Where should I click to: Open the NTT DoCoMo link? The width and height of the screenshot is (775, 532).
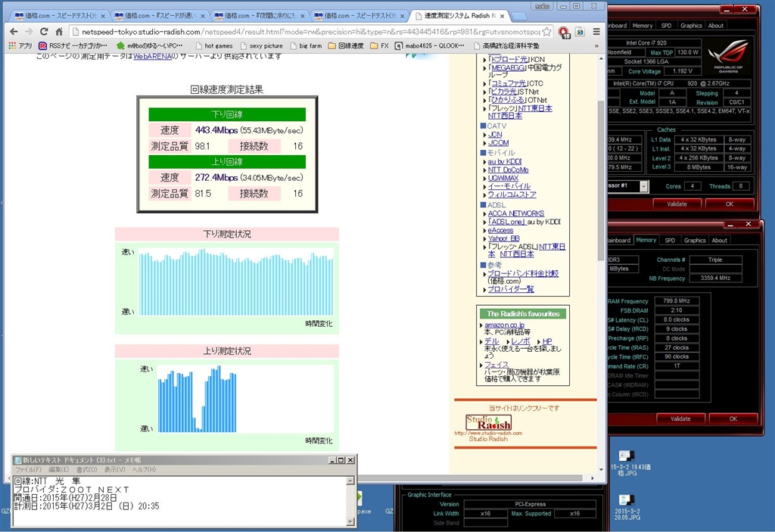pyautogui.click(x=508, y=170)
